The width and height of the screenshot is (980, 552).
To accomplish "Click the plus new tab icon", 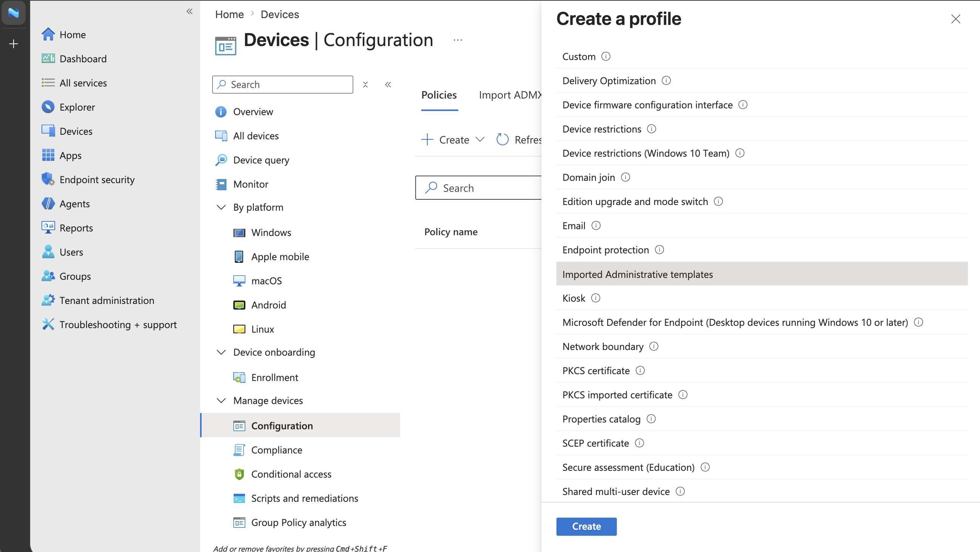I will point(13,44).
